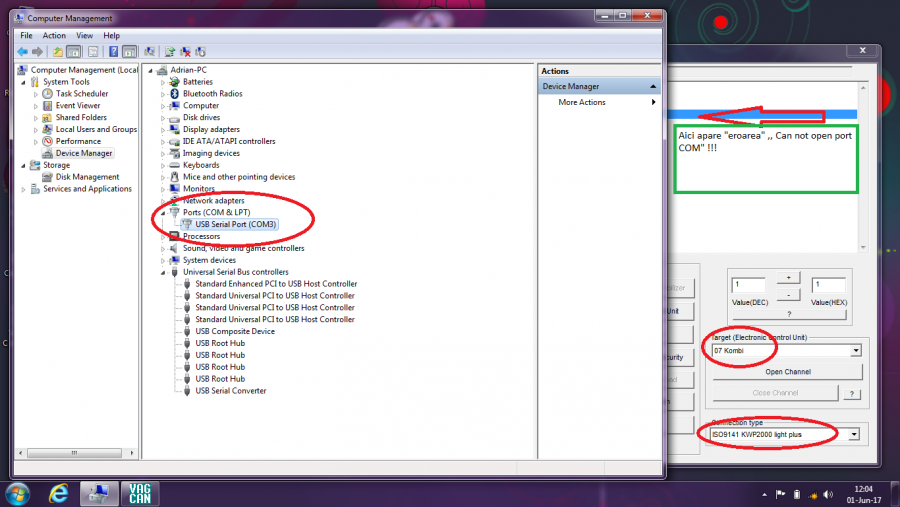The image size is (900, 507).
Task: Open the View menu
Action: tap(83, 36)
